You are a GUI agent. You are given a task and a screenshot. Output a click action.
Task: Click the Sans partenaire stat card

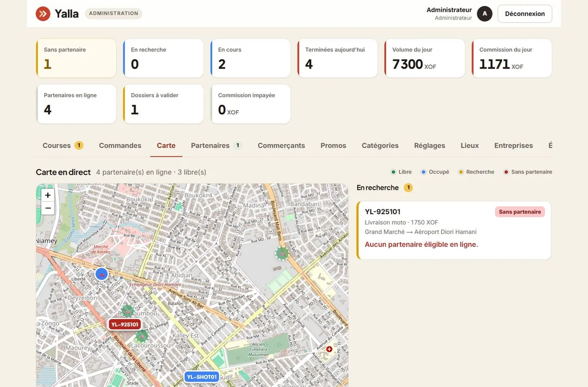click(x=76, y=58)
